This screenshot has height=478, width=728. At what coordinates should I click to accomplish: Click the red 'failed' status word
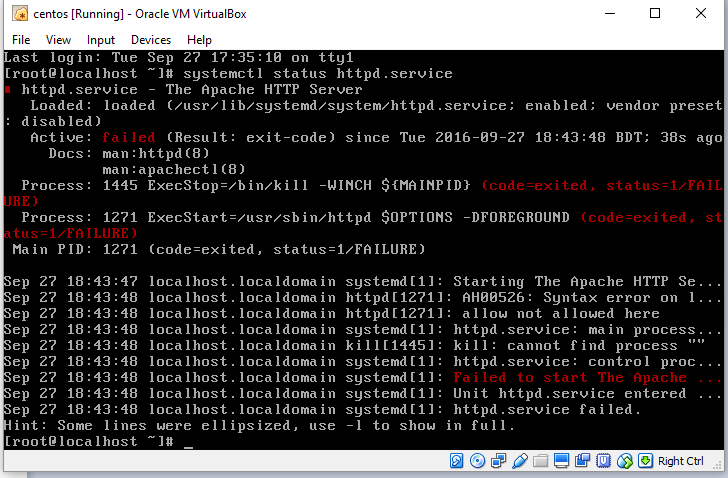click(x=129, y=137)
